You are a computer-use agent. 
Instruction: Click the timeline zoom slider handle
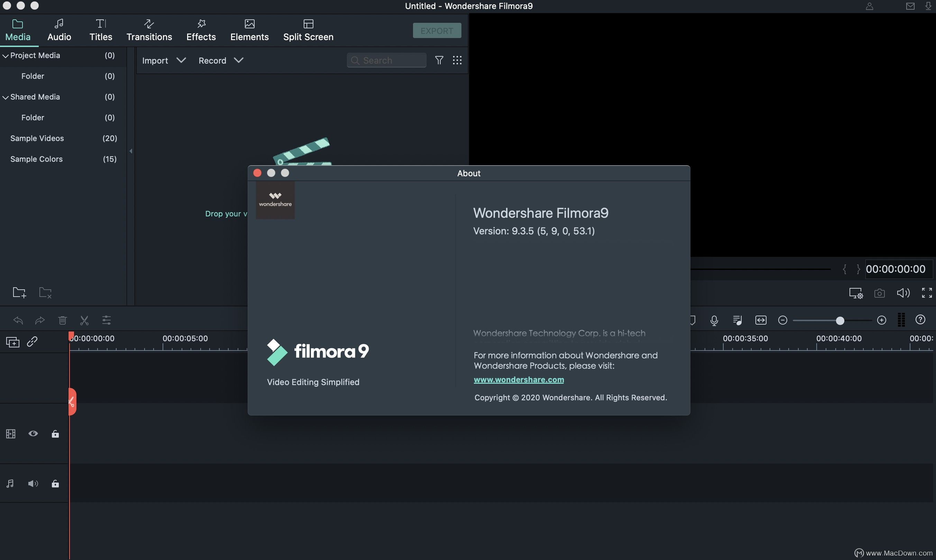(840, 321)
